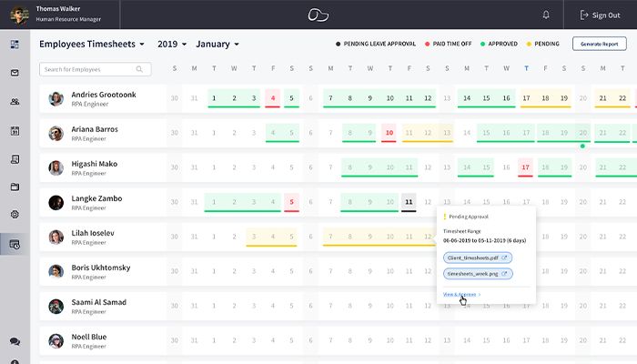Select red day 10 for Ariana Barros
Screen dimensions: 637x364
[389, 133]
